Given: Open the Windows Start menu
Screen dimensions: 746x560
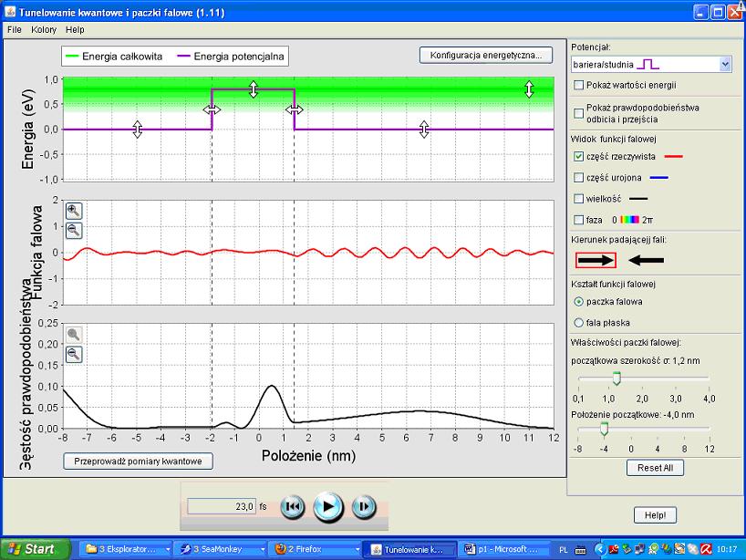Looking at the screenshot, I should click(36, 549).
